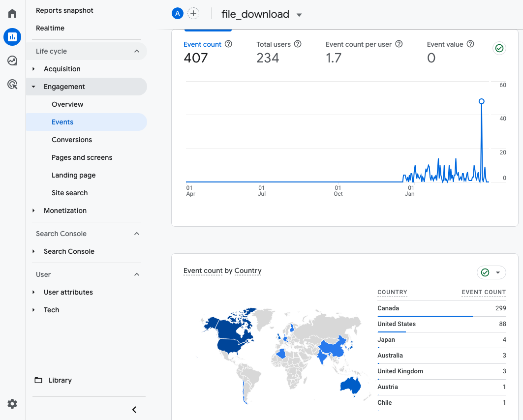Click help icon next to Total users
The image size is (523, 420).
[x=298, y=44]
